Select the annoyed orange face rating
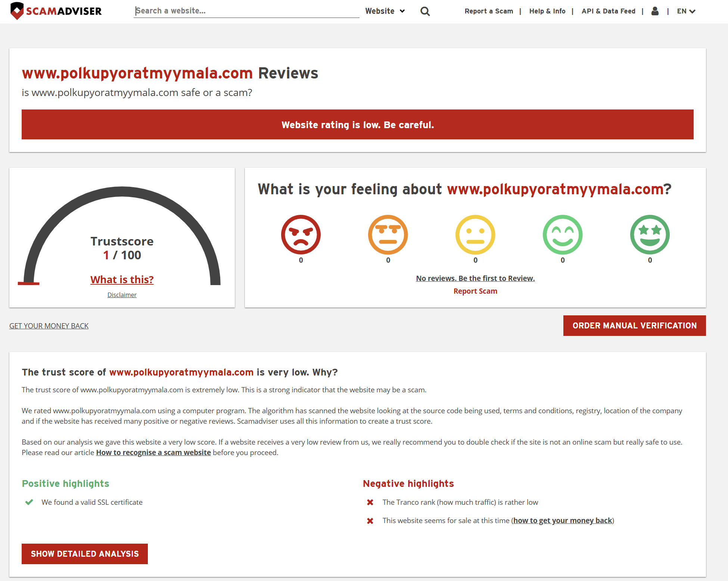 point(388,235)
